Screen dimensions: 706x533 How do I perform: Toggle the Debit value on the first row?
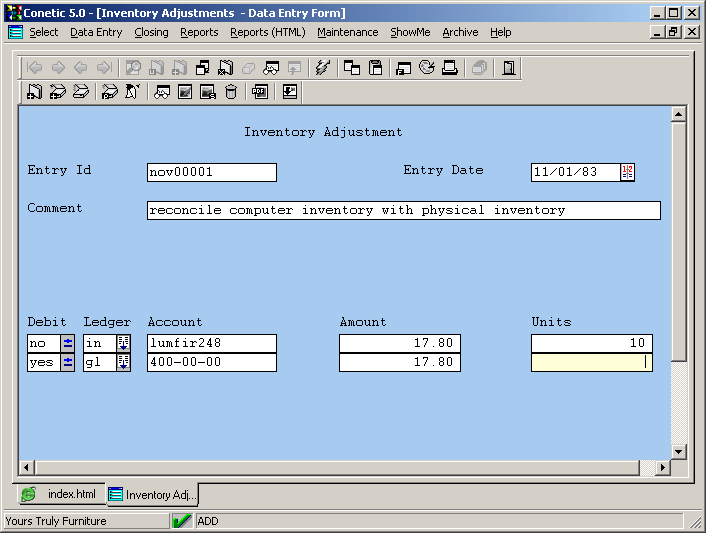68,343
